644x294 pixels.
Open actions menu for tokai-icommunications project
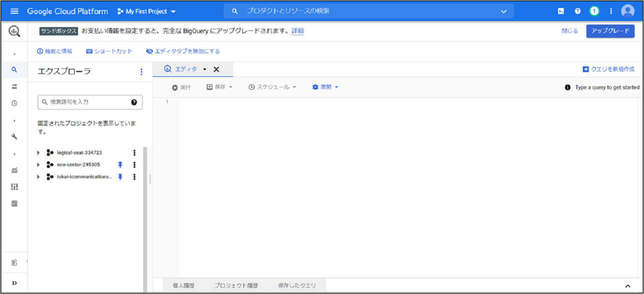tap(134, 177)
